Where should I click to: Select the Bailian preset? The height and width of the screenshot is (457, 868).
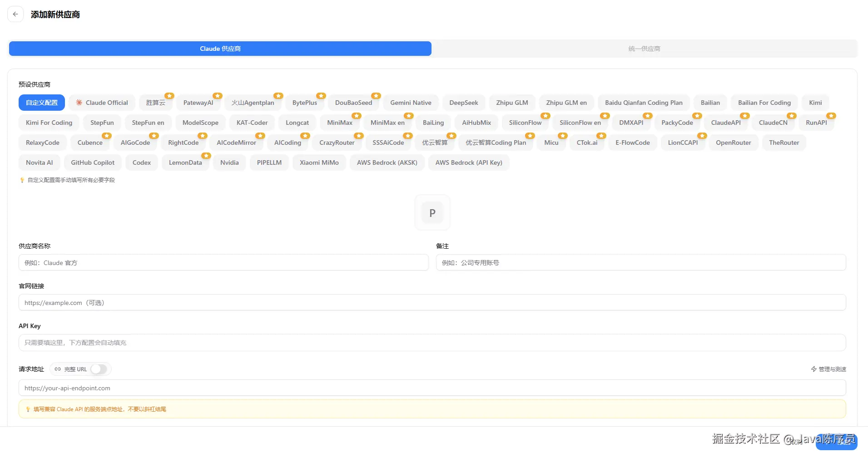tap(710, 103)
